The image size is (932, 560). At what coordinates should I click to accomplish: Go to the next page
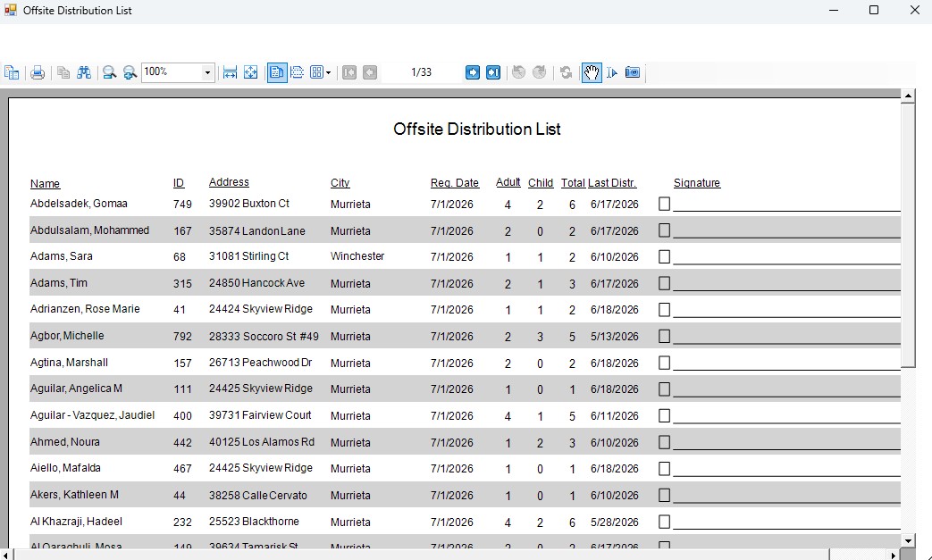(x=473, y=72)
